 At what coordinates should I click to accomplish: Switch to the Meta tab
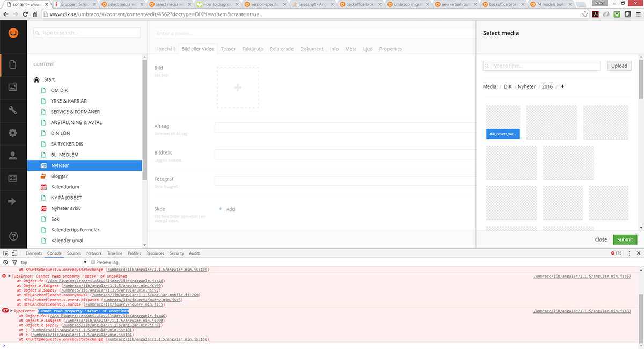351,49
